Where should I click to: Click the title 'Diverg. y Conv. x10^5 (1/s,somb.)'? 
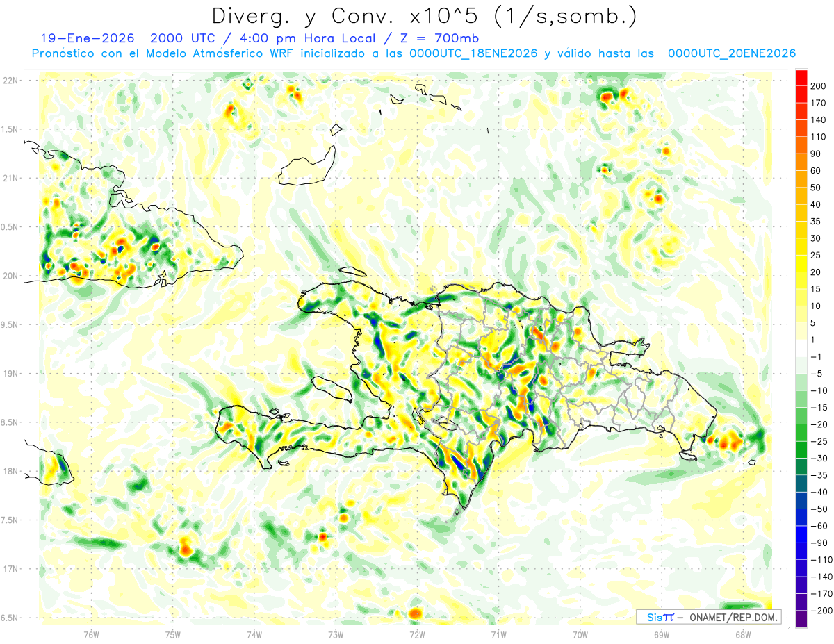coord(425,15)
